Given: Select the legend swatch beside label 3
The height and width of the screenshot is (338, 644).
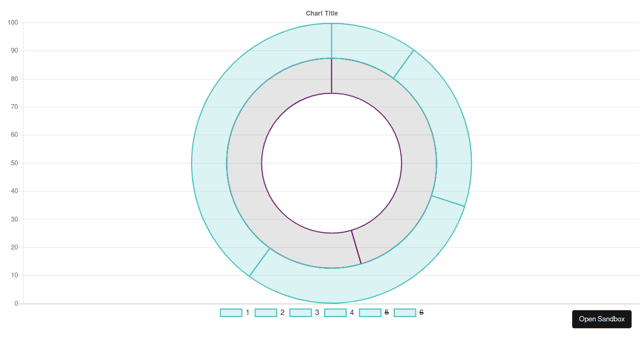Looking at the screenshot, I should coord(301,313).
